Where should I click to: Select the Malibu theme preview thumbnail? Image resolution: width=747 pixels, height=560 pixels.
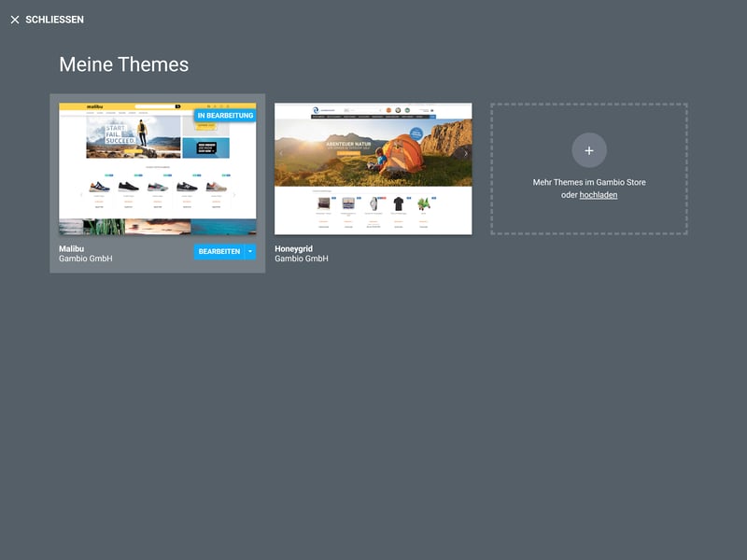(157, 169)
